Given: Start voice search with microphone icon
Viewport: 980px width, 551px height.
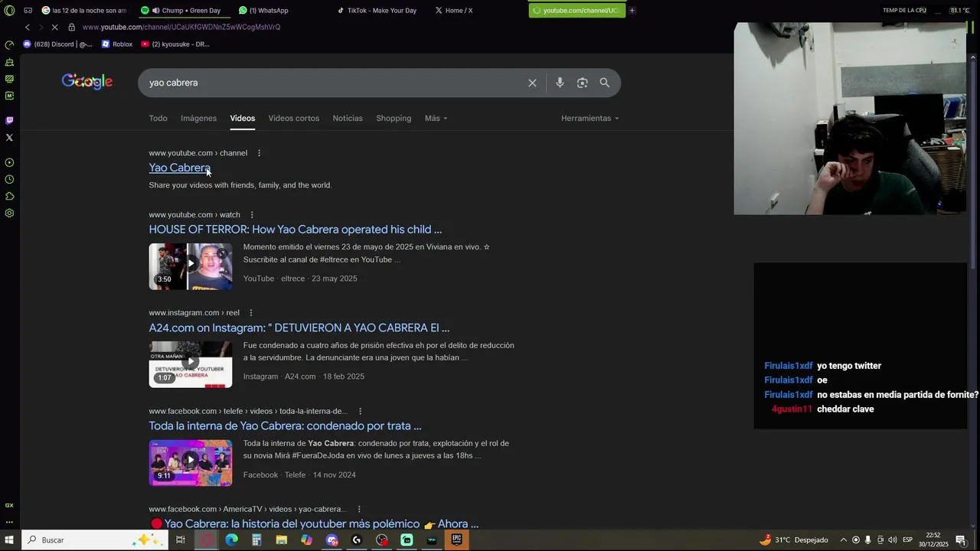Looking at the screenshot, I should click(560, 83).
